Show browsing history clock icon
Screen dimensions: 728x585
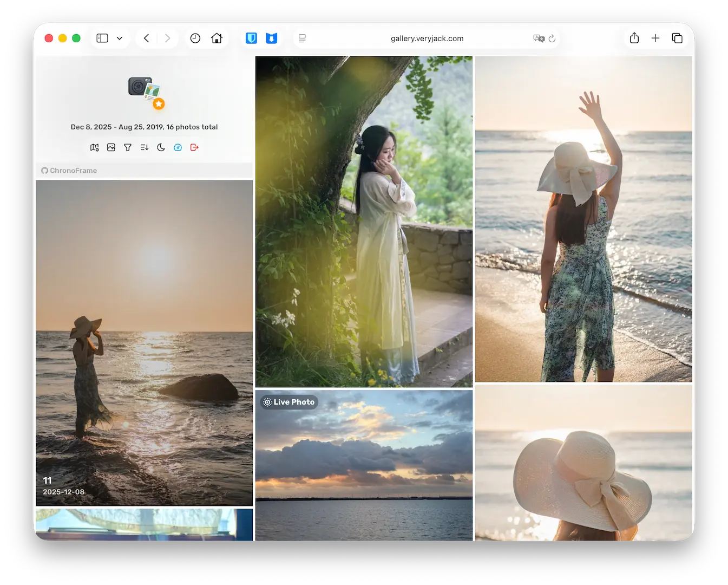coord(195,38)
